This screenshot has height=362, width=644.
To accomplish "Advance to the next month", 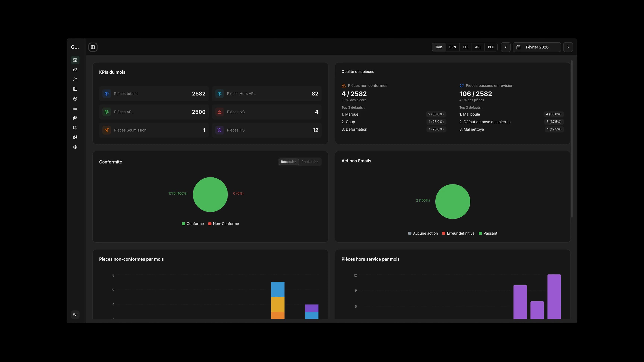I will coord(568,47).
